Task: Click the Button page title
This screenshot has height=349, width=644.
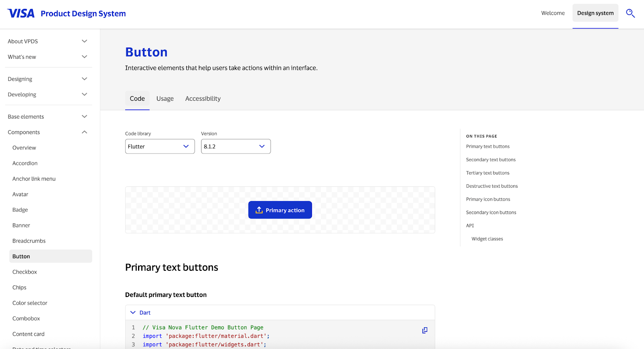Action: pos(147,52)
